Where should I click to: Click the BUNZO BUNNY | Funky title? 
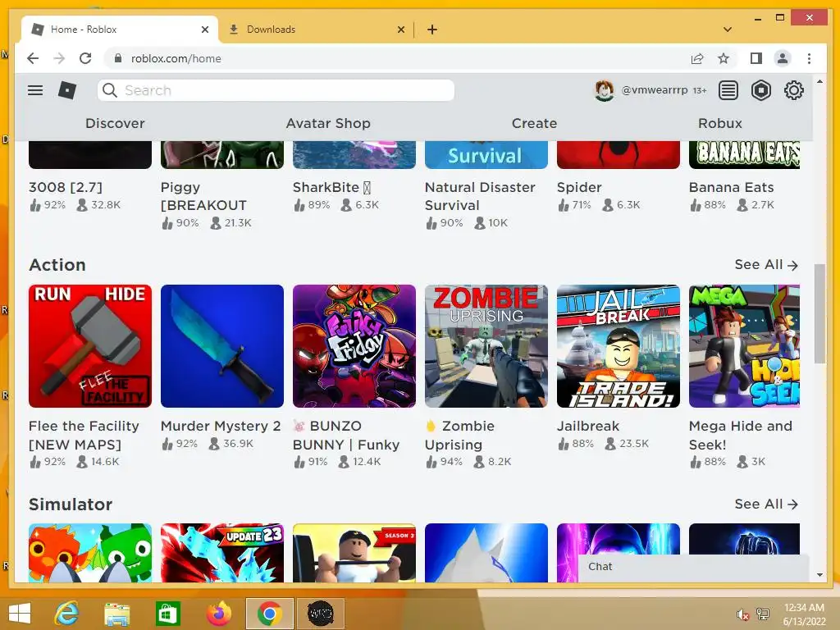click(346, 435)
